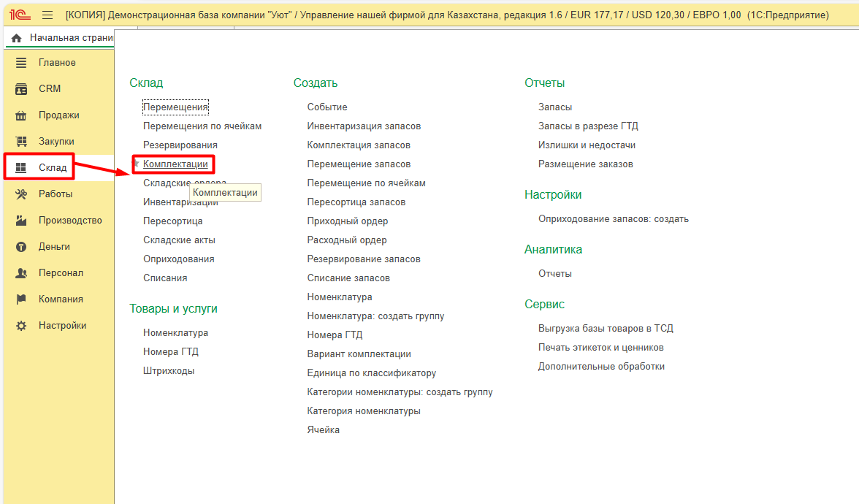Open Перемещения list under Склад
The width and height of the screenshot is (859, 504).
pos(175,107)
